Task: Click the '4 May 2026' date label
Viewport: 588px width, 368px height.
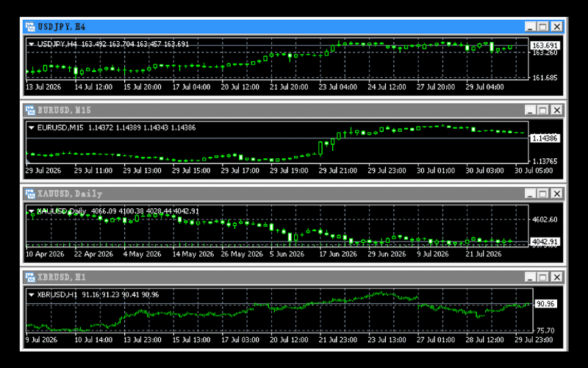Action: point(142,254)
